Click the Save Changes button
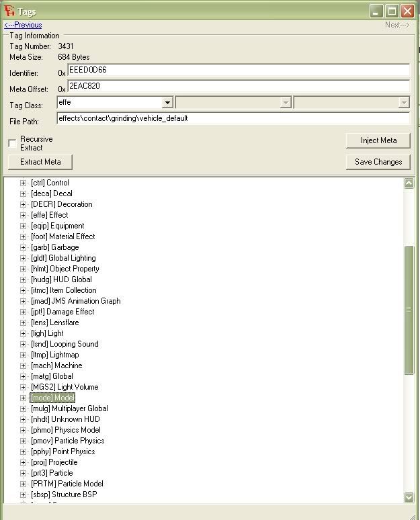 click(378, 162)
